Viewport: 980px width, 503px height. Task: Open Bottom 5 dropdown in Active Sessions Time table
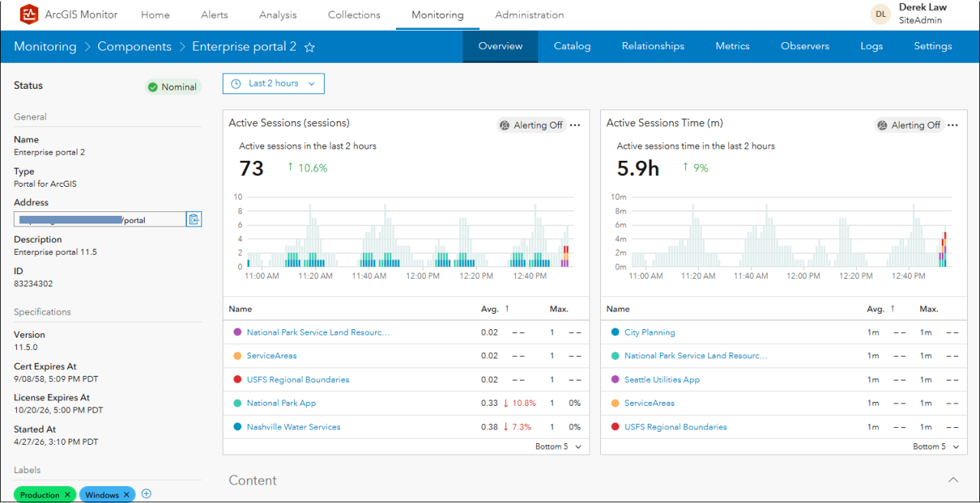936,446
